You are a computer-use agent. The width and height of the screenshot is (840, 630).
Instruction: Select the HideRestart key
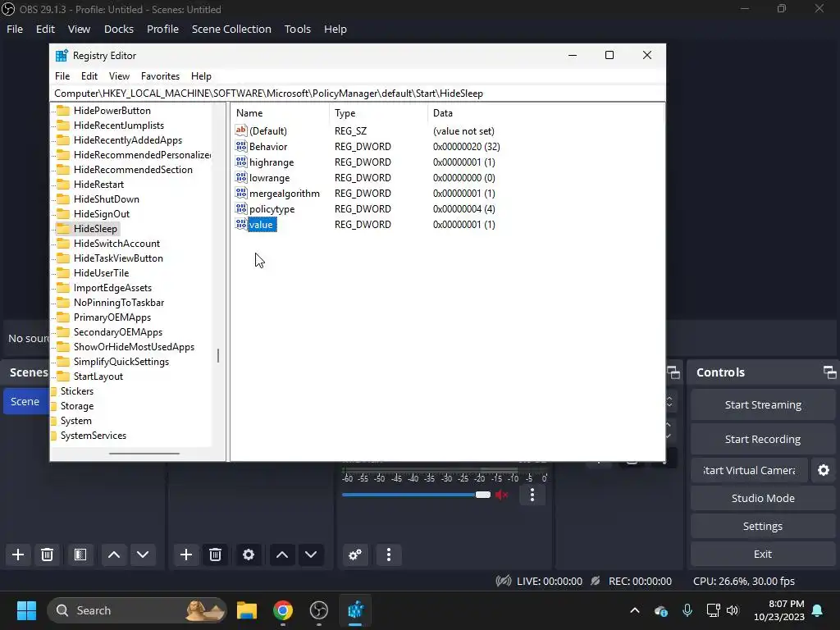pos(98,185)
